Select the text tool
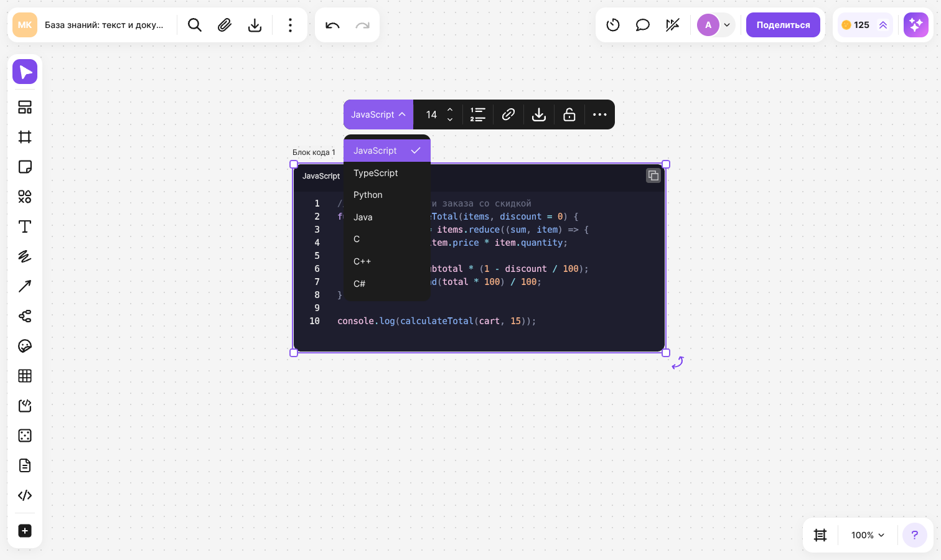Screen dimensions: 941x560 pyautogui.click(x=25, y=226)
